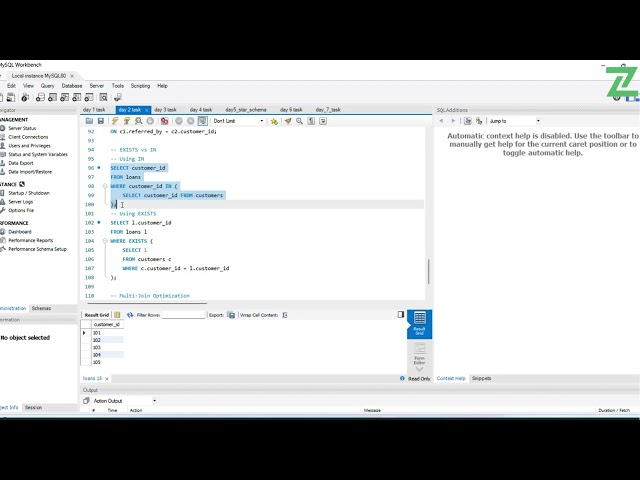
Task: Open Users and Privileges
Action: coord(29,146)
